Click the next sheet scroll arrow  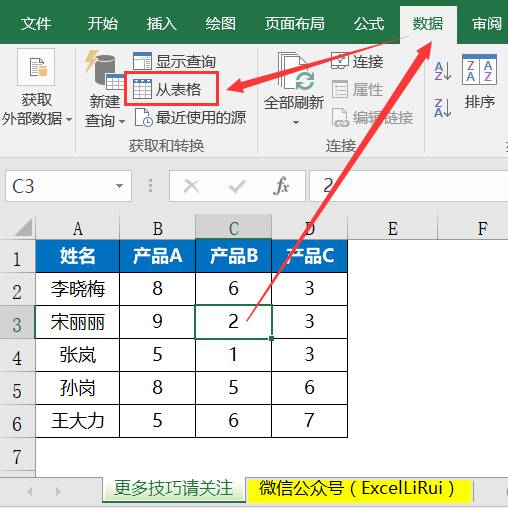click(x=58, y=491)
